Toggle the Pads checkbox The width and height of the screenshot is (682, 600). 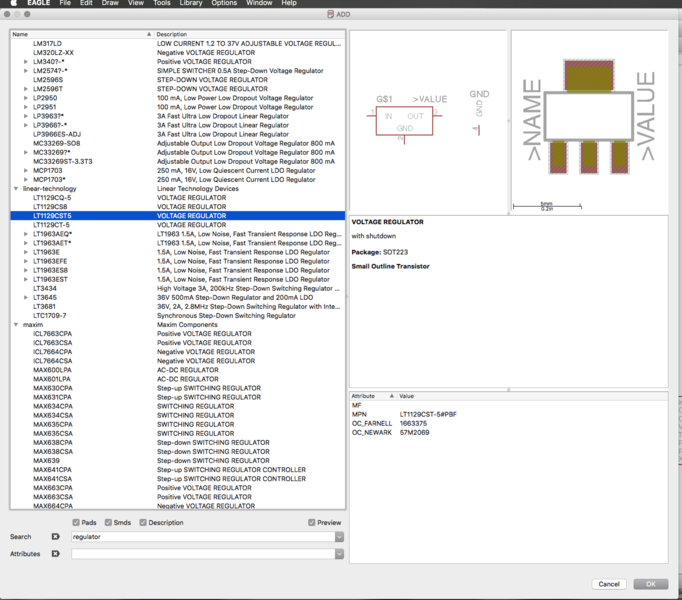pyautogui.click(x=77, y=522)
